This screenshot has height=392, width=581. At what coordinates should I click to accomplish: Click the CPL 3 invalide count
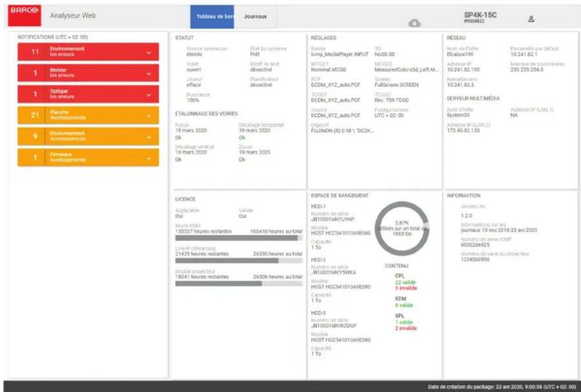point(406,288)
